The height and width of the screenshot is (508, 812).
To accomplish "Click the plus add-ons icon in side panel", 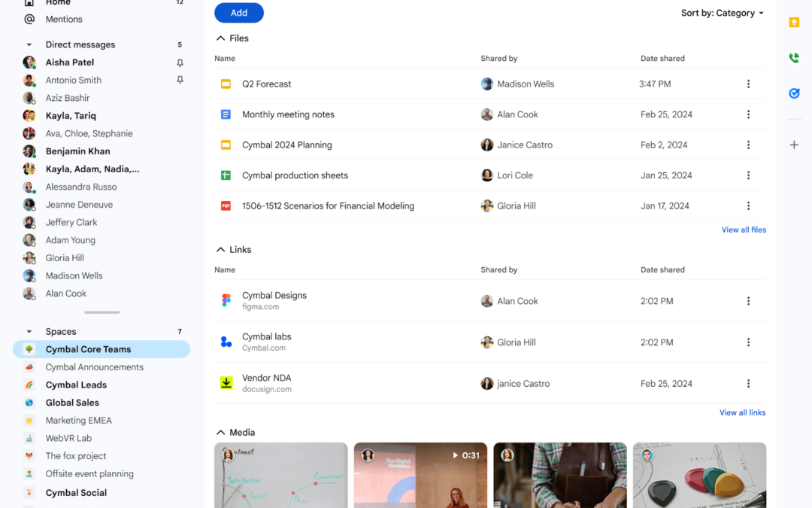I will (x=794, y=145).
